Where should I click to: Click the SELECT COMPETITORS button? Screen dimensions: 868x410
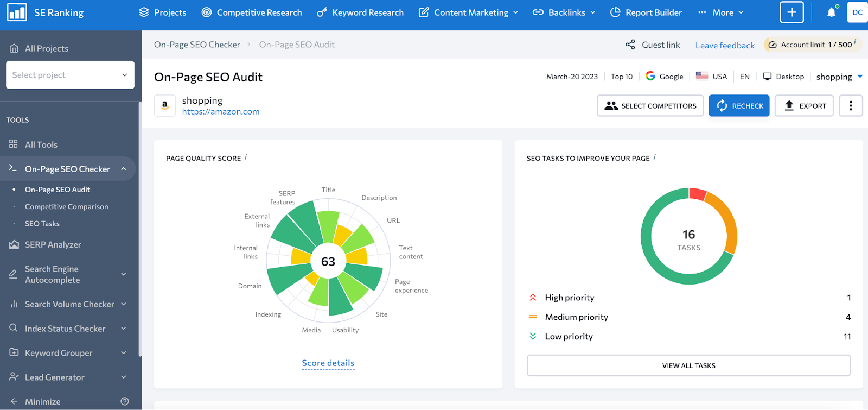pyautogui.click(x=650, y=106)
